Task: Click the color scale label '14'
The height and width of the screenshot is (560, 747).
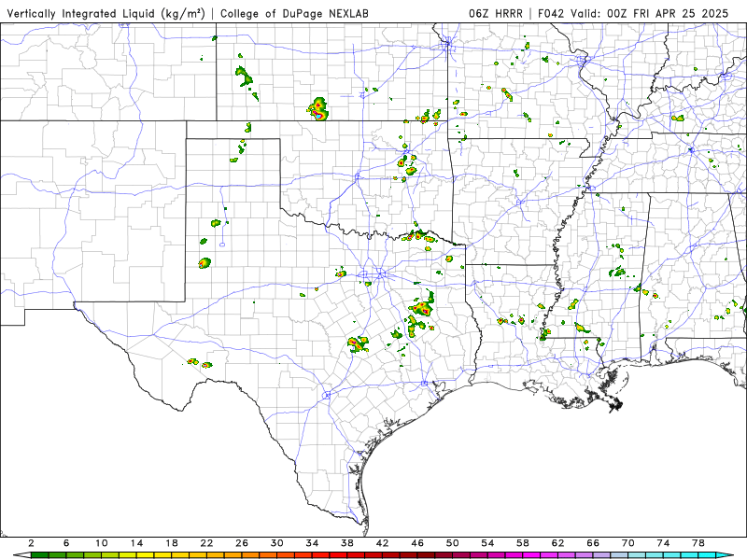Action: click(x=136, y=543)
